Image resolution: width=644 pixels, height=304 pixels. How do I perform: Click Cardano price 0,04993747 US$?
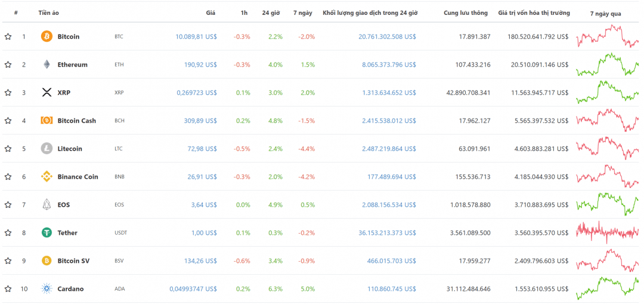(193, 289)
